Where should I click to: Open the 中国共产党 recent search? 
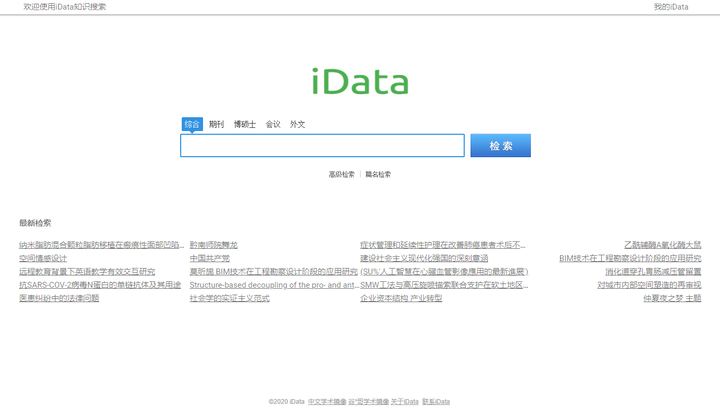coord(210,258)
